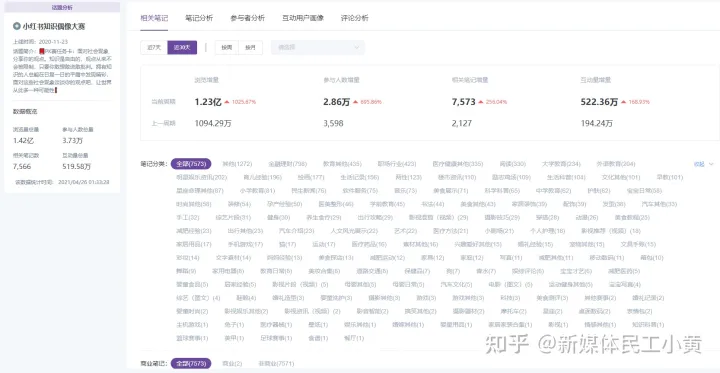Click the 1.23亿 browse increment value

pyautogui.click(x=208, y=102)
